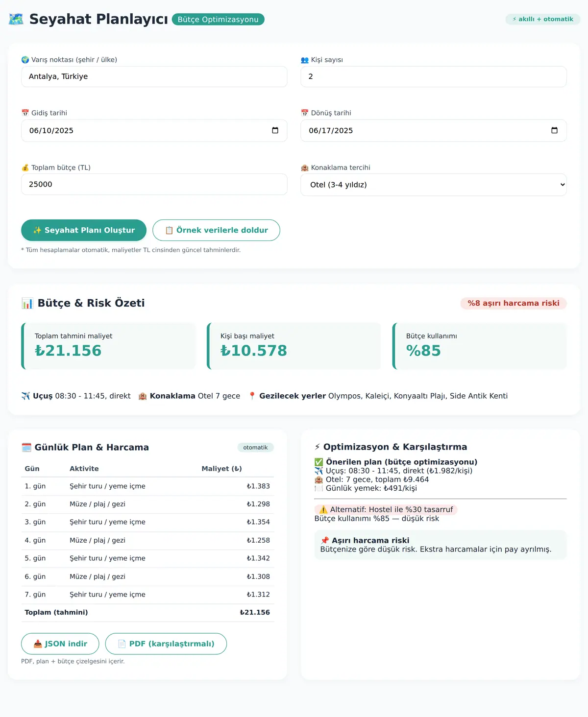Click the airplane icon before Uçuş 08:30

(26, 396)
